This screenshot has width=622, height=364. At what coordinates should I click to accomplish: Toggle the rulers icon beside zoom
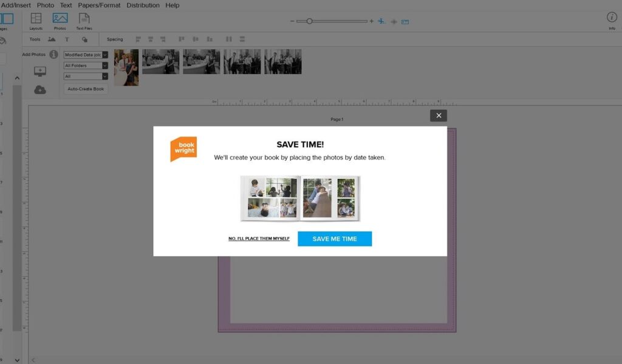(x=405, y=22)
